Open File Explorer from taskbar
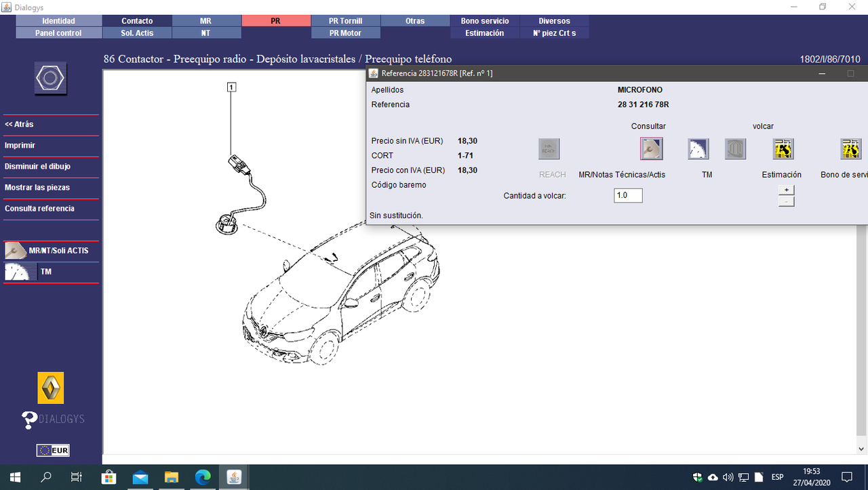The width and height of the screenshot is (868, 490). (x=172, y=477)
